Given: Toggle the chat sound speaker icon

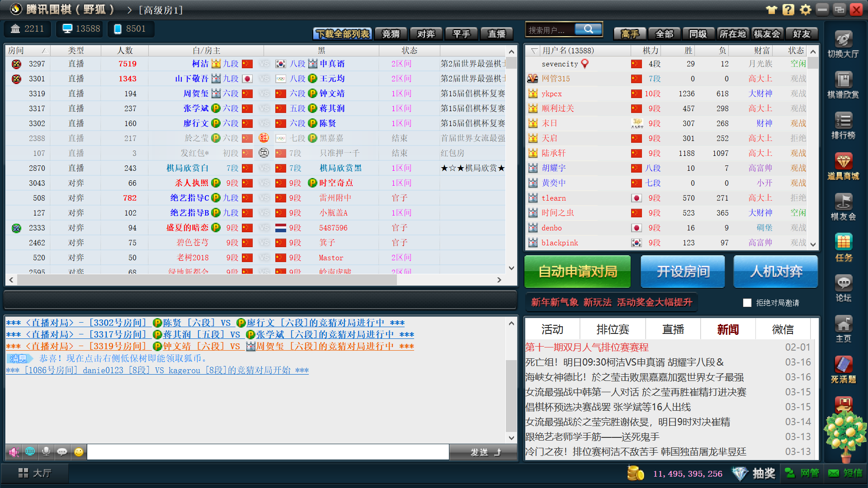Looking at the screenshot, I should click(x=14, y=452).
